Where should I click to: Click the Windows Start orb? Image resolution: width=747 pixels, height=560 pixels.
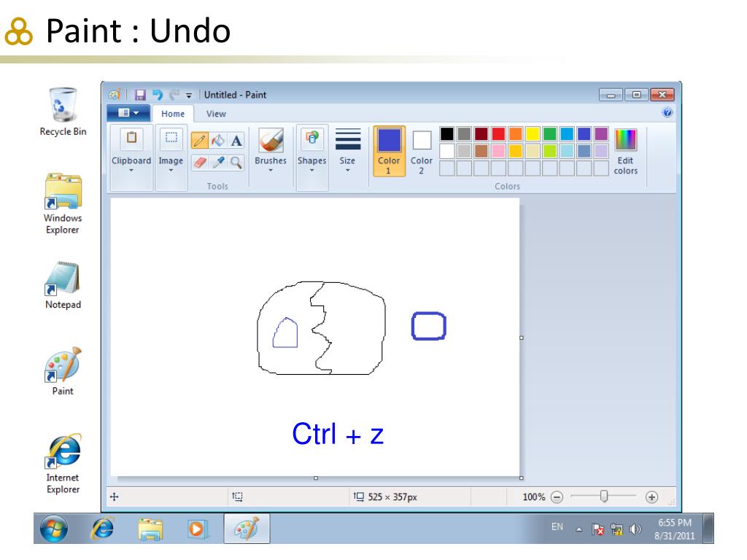(x=54, y=529)
